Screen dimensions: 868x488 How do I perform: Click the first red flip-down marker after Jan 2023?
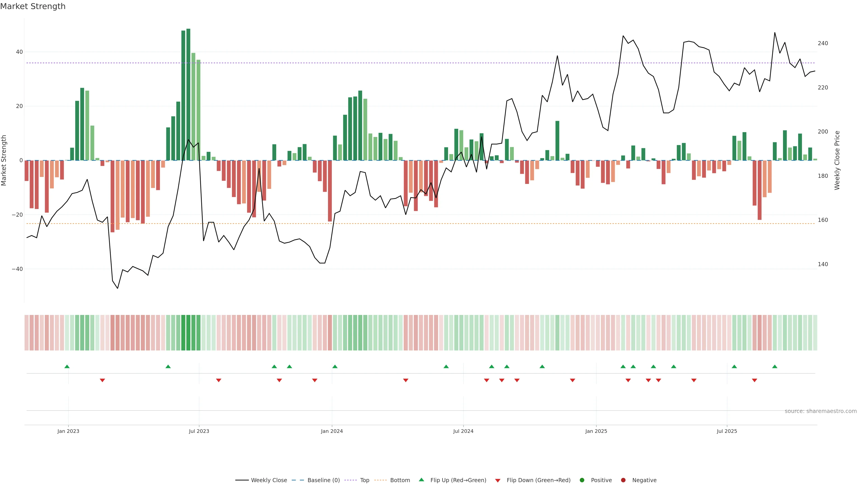coord(102,380)
